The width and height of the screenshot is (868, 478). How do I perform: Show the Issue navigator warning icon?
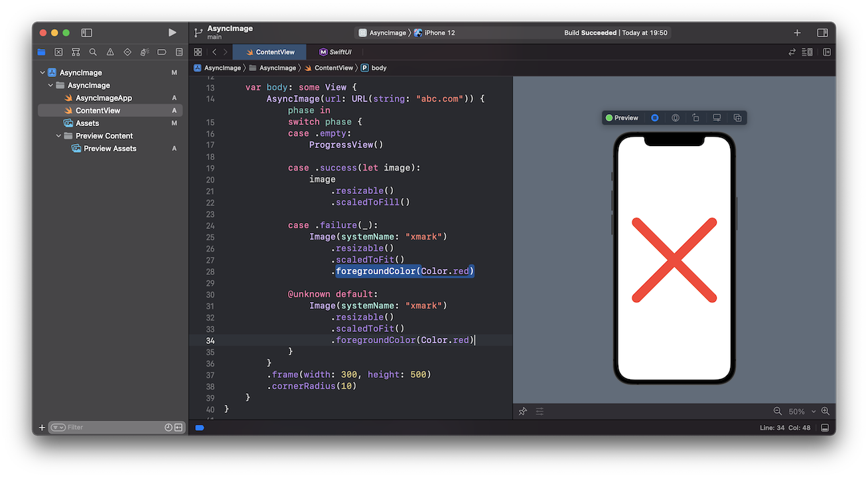pyautogui.click(x=110, y=52)
